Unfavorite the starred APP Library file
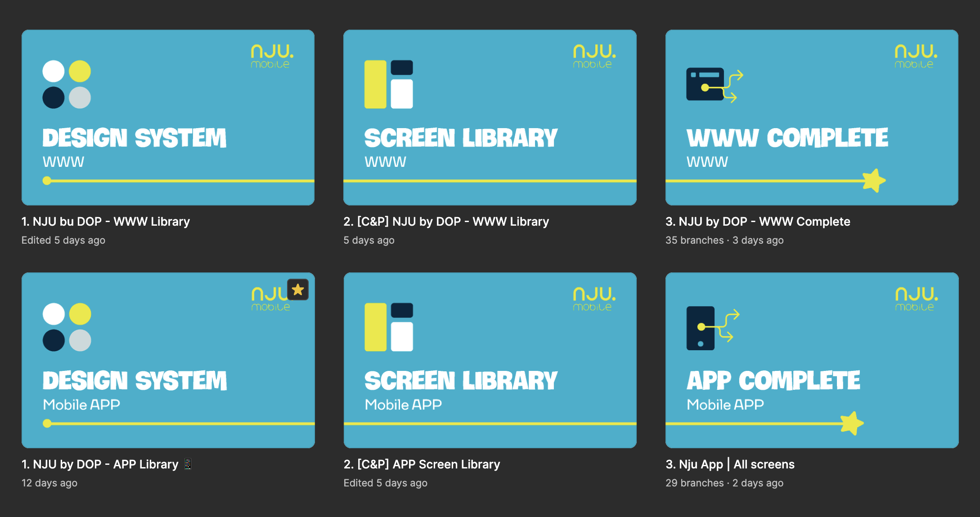The width and height of the screenshot is (980, 517). coord(298,290)
